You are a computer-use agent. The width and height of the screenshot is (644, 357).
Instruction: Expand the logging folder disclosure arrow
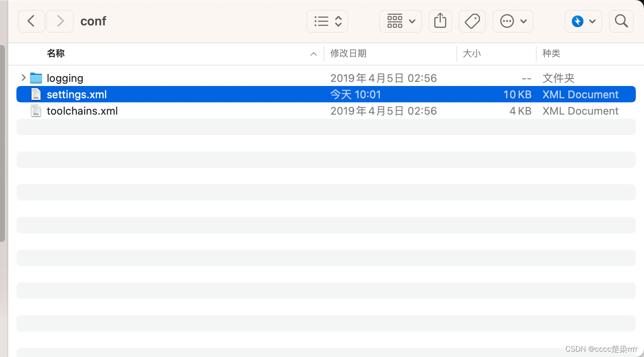pyautogui.click(x=23, y=77)
